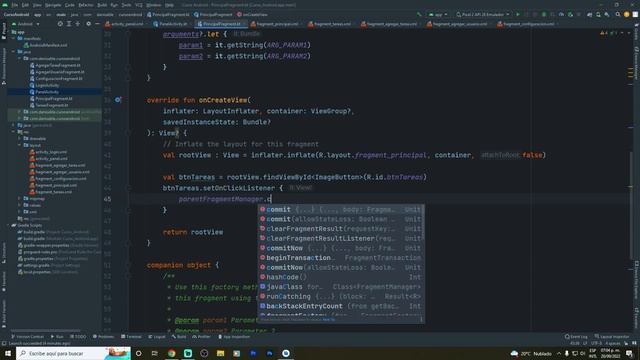The width and height of the screenshot is (640, 360).
Task: Open the Pixel emulator device dropdown
Action: coord(483,14)
